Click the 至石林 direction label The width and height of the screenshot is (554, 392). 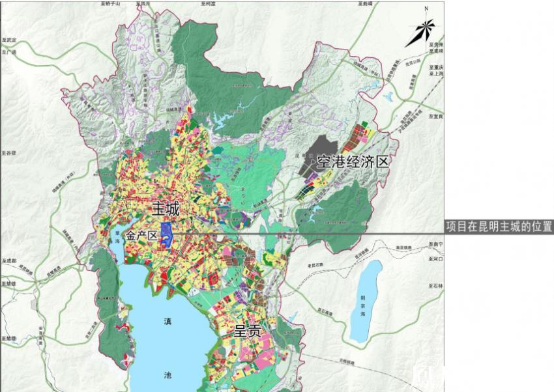[x=436, y=286]
